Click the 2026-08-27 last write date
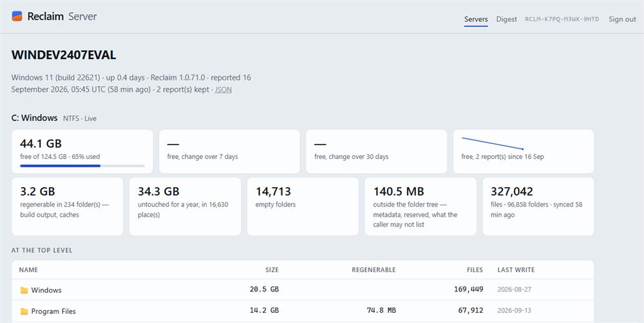 [514, 290]
